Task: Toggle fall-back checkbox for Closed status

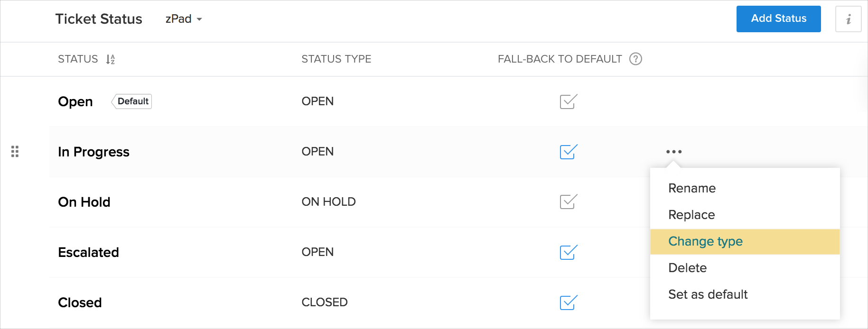Action: (x=568, y=302)
